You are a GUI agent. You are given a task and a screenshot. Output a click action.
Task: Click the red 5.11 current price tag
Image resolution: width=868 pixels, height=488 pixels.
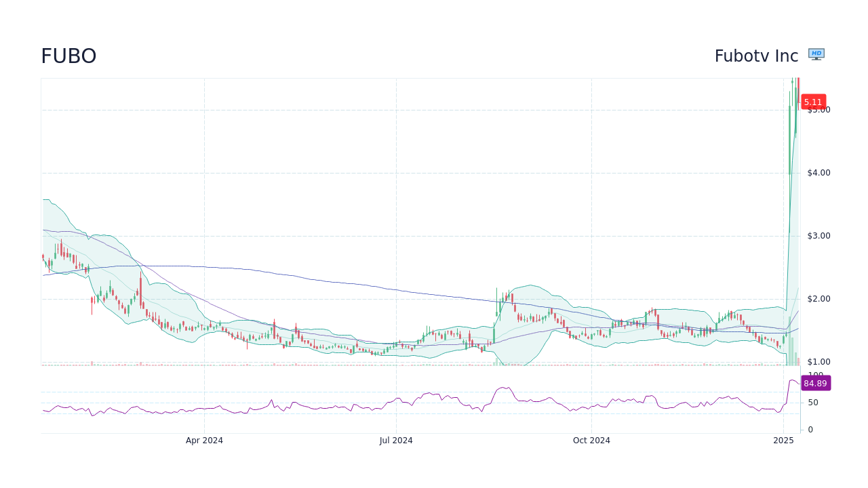click(x=813, y=102)
